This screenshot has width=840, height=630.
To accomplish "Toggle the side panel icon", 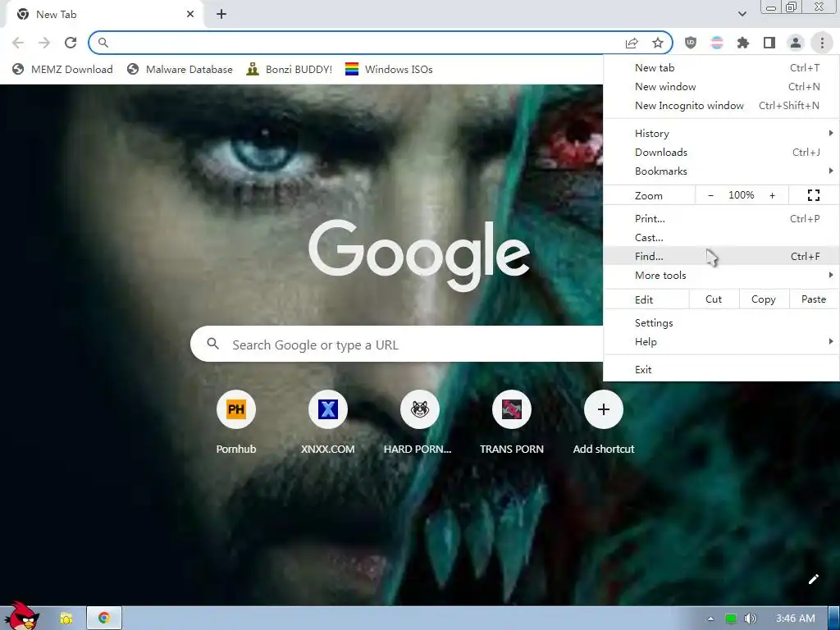I will point(769,43).
